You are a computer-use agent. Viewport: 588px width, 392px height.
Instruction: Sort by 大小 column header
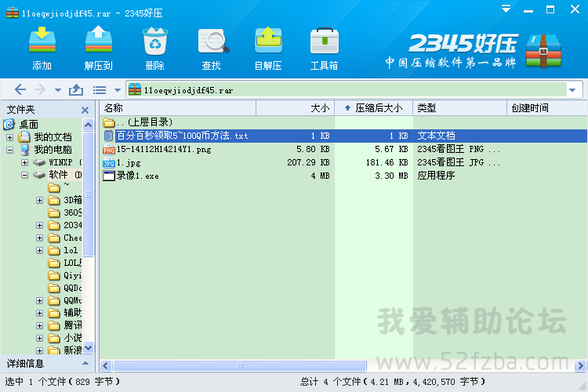tap(296, 108)
